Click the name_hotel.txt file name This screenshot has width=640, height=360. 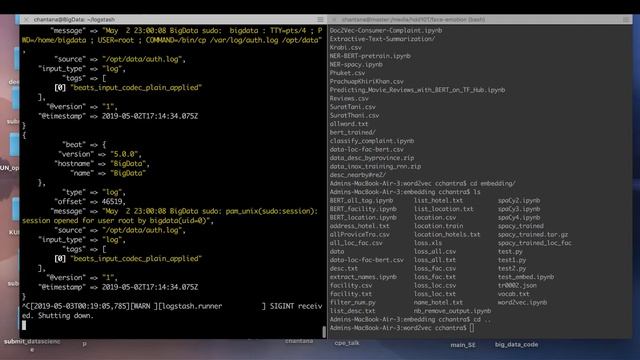(438, 302)
